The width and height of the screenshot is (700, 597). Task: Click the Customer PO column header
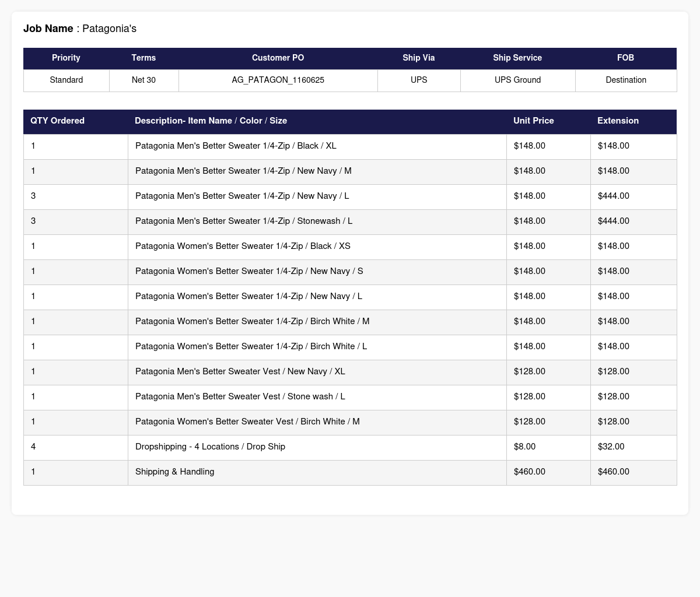(x=278, y=58)
